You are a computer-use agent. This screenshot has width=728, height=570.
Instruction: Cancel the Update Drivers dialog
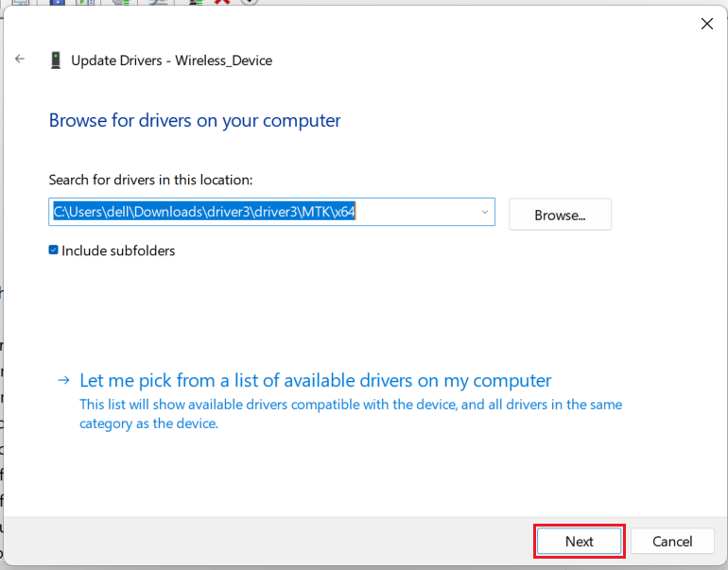click(672, 542)
